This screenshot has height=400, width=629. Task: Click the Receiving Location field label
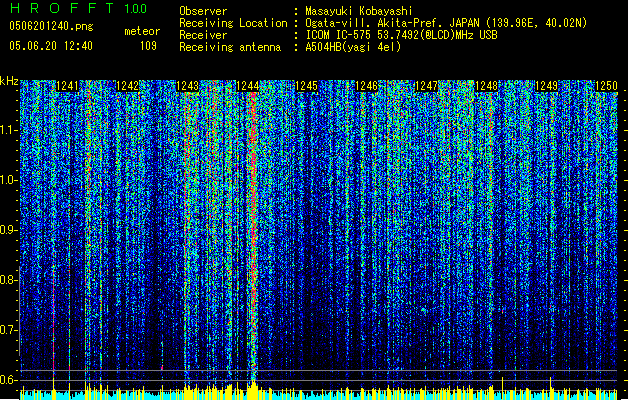(233, 23)
